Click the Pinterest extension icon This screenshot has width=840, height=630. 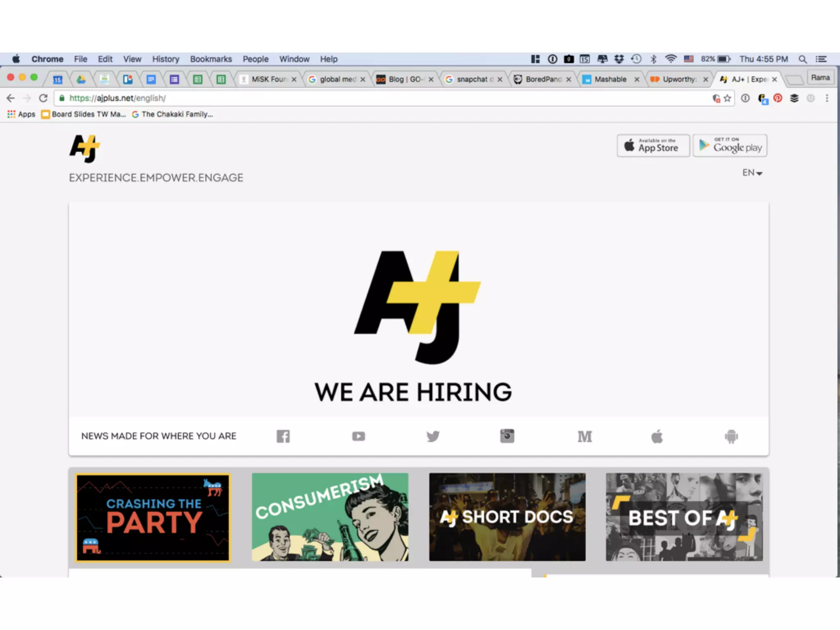click(x=778, y=98)
